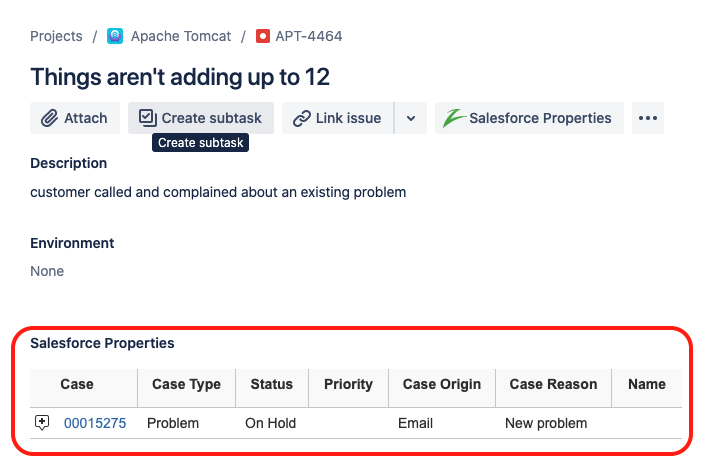Click the Environment field value None
724x466 pixels.
(47, 271)
